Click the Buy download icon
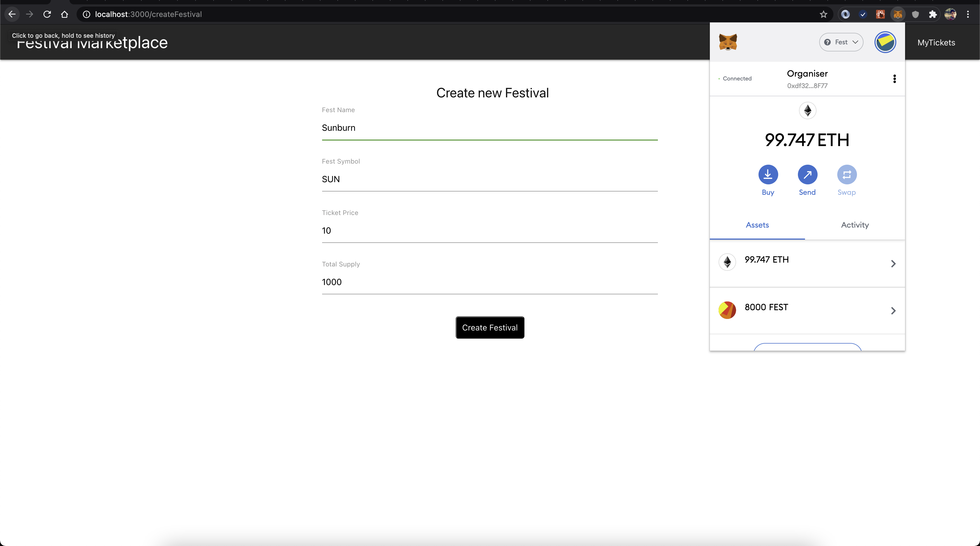Image resolution: width=980 pixels, height=546 pixels. pyautogui.click(x=768, y=175)
